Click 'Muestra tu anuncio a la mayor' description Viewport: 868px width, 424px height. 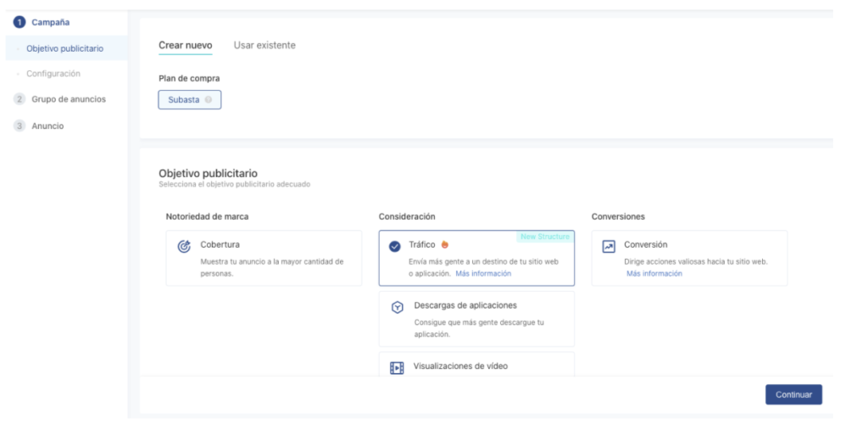pyautogui.click(x=272, y=267)
